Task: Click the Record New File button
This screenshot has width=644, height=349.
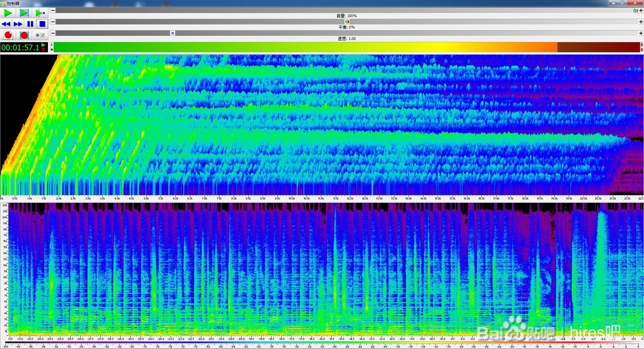Action: point(8,35)
